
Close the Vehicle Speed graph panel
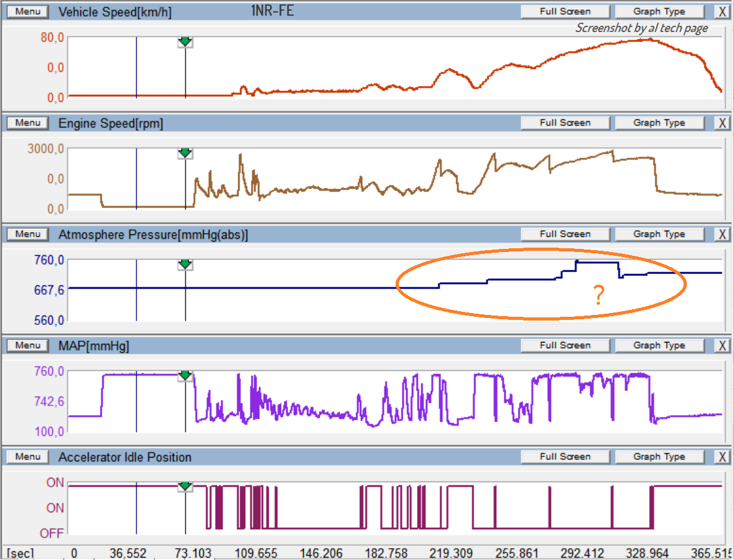[723, 11]
